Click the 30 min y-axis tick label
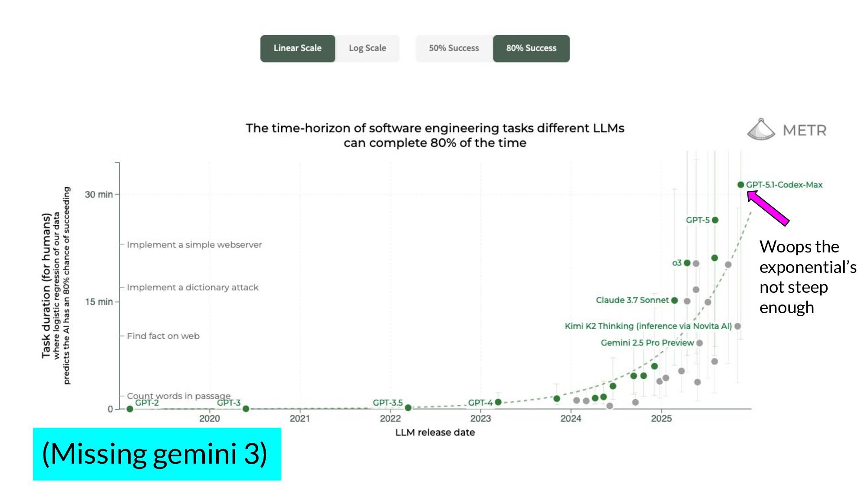 coord(99,194)
